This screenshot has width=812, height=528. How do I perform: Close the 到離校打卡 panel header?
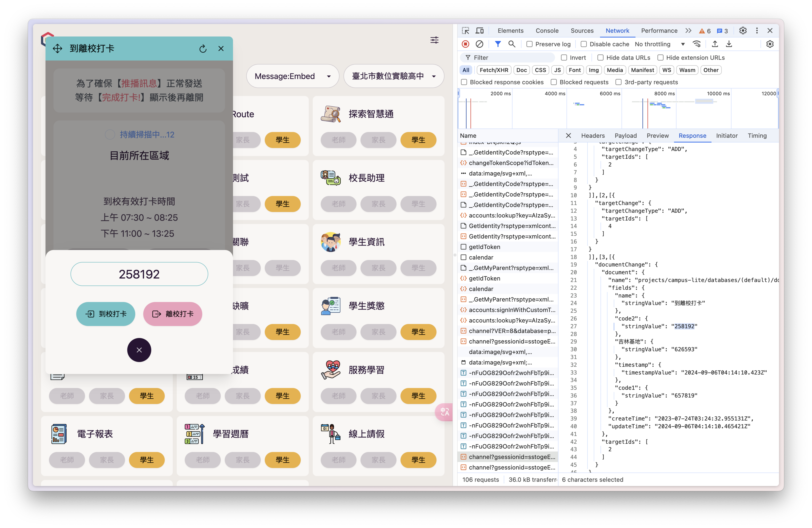click(221, 48)
